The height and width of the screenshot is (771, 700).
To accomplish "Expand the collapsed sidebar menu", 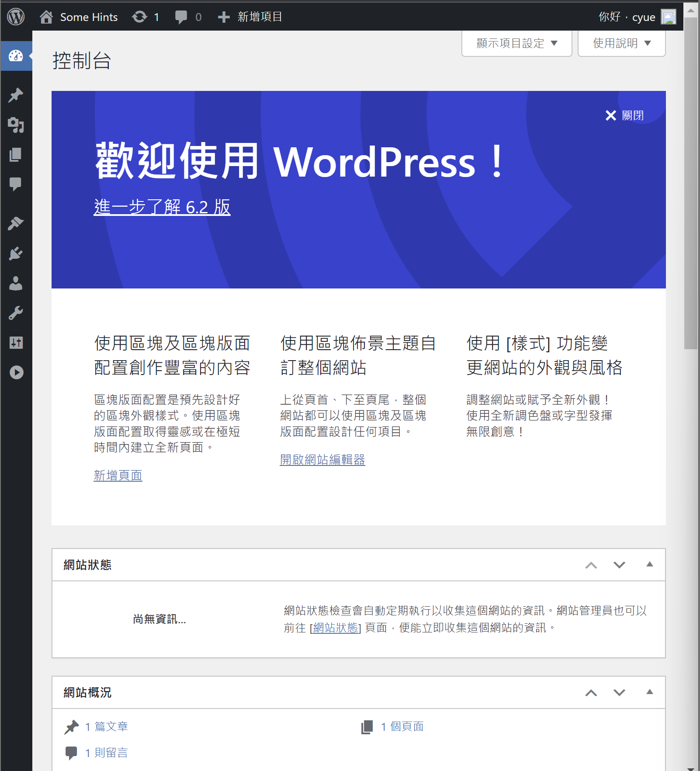I will (16, 372).
